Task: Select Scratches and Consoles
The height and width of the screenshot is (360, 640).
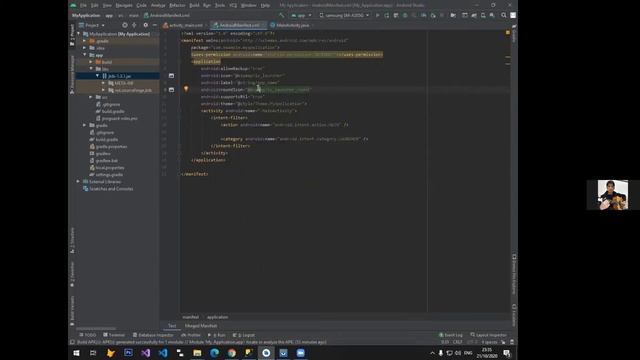Action: pos(108,189)
